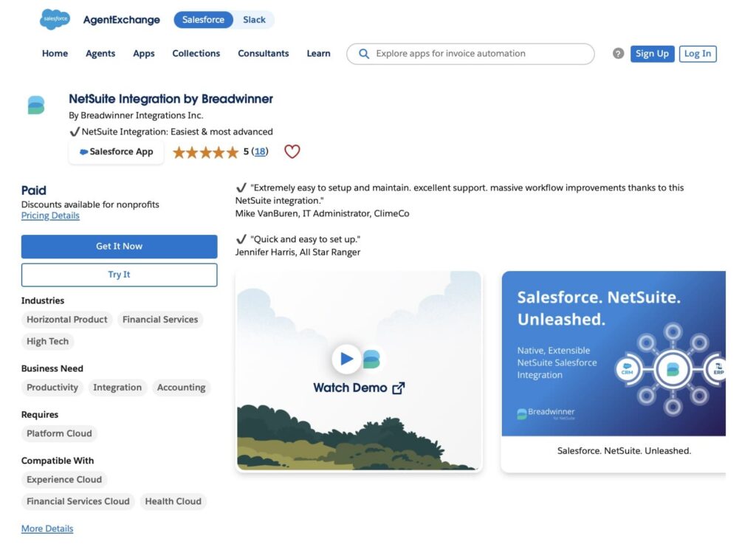Select the Financial Services Cloud tag
The image size is (756, 550).
78,501
